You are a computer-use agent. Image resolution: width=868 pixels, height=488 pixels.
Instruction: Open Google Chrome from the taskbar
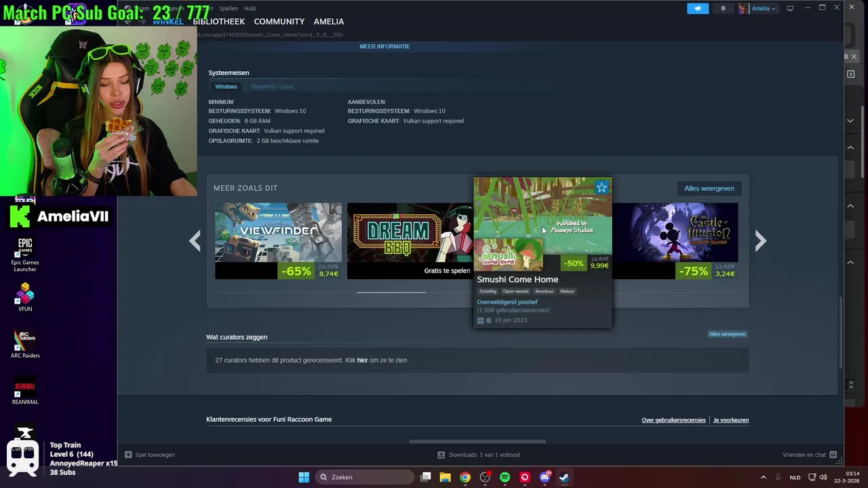point(465,477)
